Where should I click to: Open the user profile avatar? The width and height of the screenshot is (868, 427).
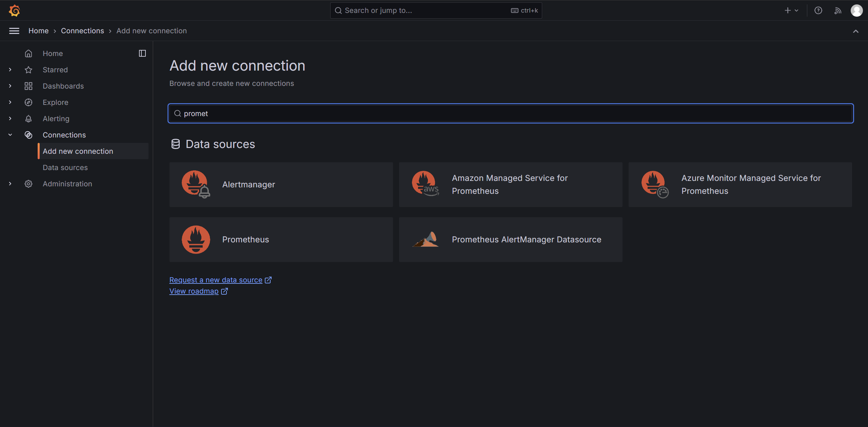point(856,11)
